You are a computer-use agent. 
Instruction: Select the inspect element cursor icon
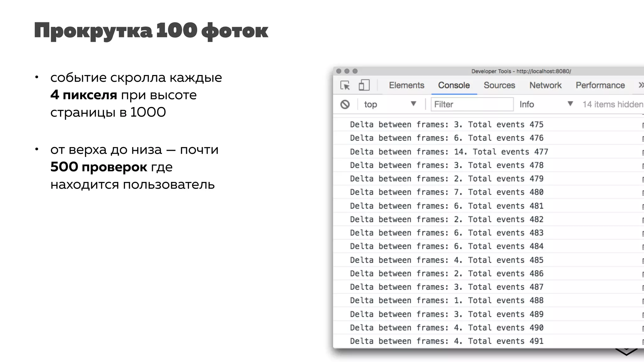[345, 85]
